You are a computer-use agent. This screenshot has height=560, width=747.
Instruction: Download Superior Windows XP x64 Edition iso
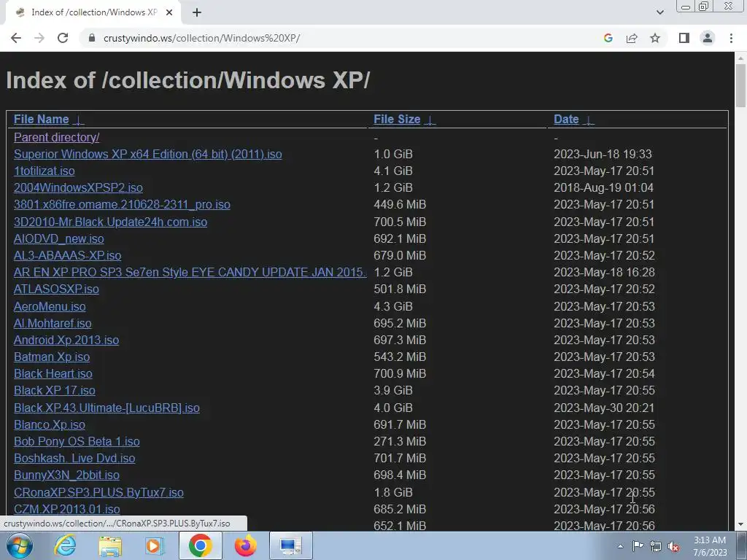tap(147, 155)
